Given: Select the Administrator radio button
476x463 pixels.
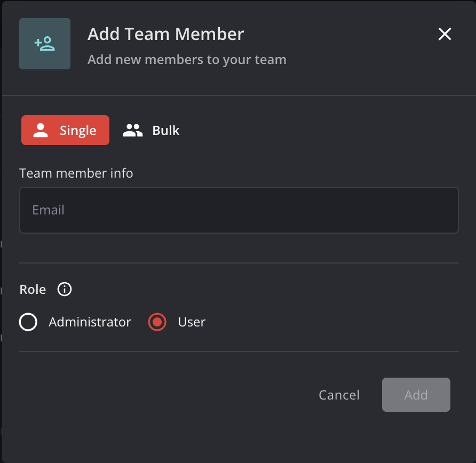Looking at the screenshot, I should coord(28,322).
